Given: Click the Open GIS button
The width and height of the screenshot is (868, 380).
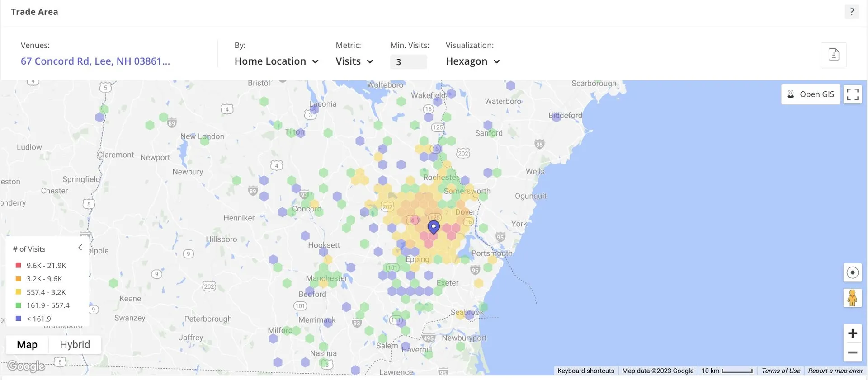Looking at the screenshot, I should point(810,94).
